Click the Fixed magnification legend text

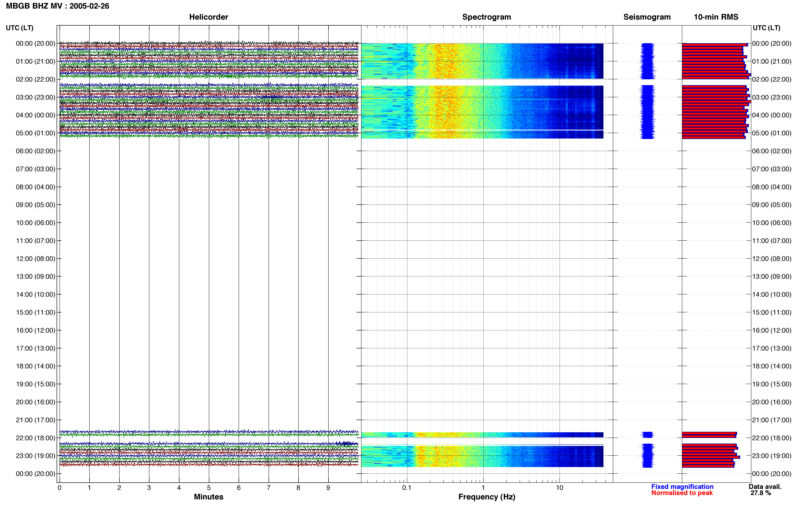(682, 486)
